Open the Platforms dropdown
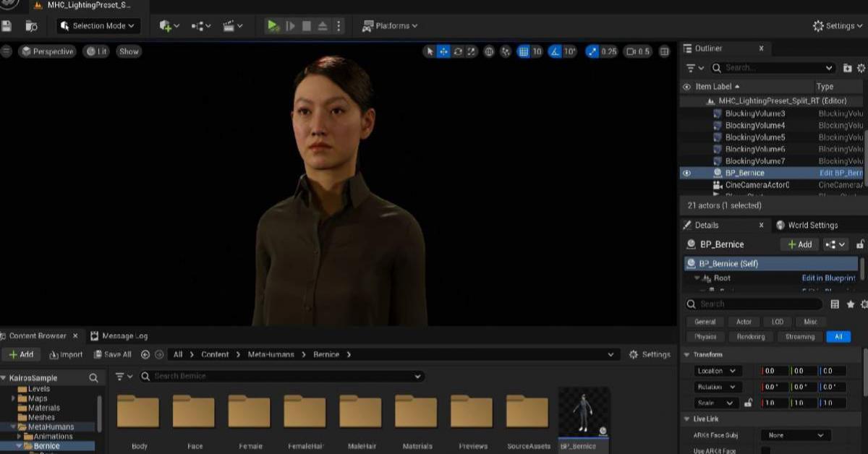This screenshot has width=868, height=454. [391, 25]
